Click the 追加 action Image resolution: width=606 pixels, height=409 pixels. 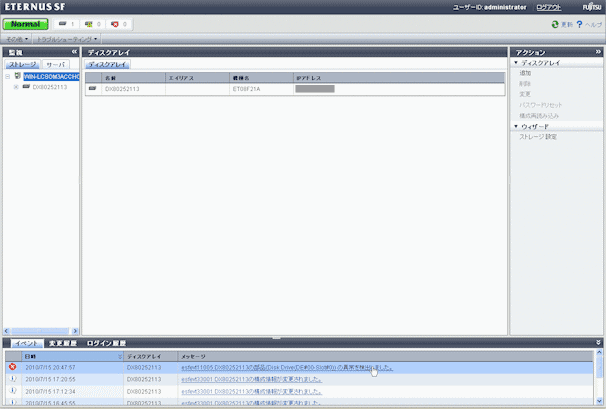tap(525, 73)
